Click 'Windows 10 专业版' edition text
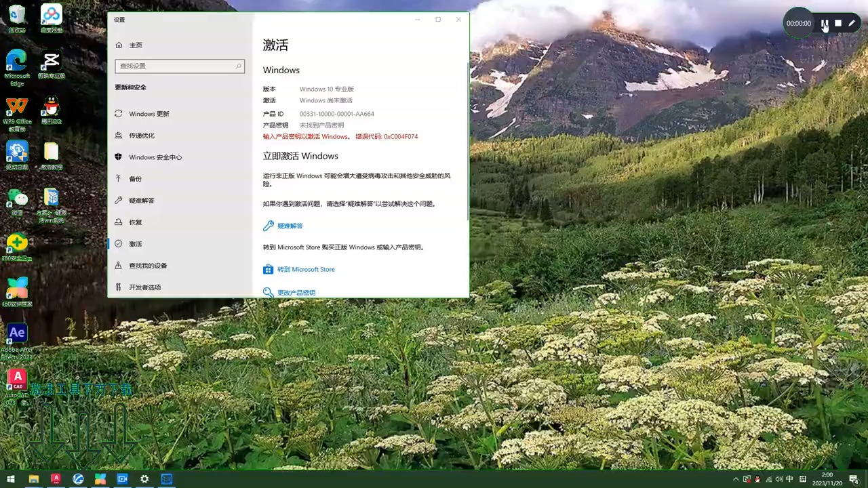 pyautogui.click(x=327, y=89)
